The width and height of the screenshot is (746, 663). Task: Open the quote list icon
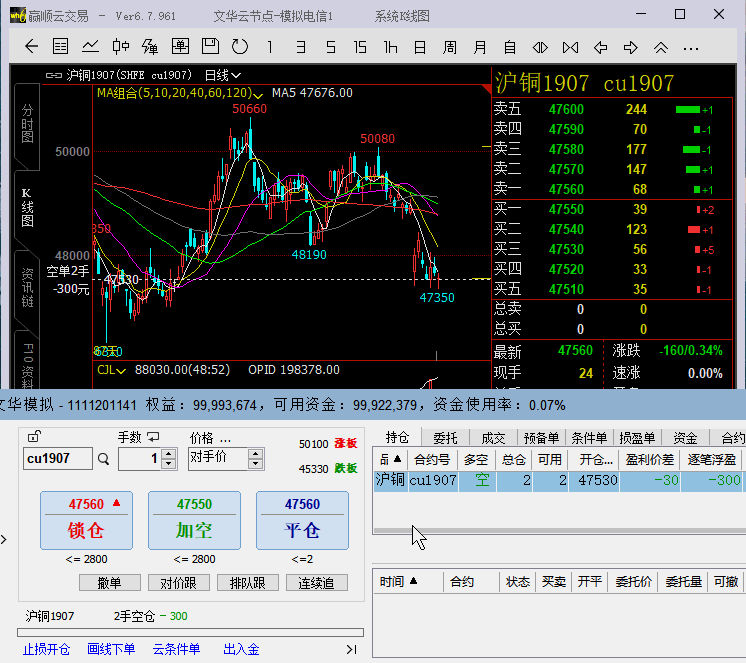pos(60,47)
